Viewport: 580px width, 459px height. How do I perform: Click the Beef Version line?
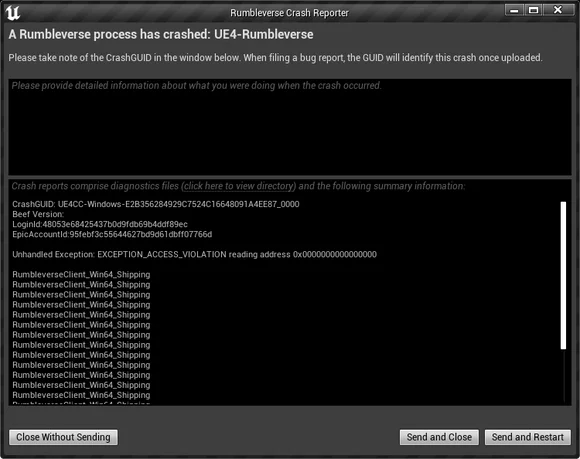38,214
